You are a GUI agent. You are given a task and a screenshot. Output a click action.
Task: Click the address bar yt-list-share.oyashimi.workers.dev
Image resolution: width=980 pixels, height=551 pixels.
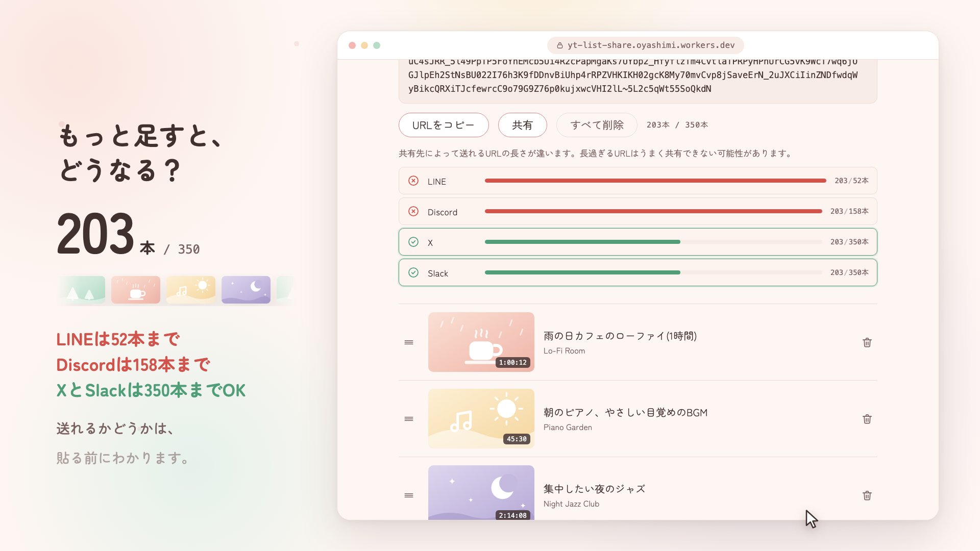coord(646,45)
